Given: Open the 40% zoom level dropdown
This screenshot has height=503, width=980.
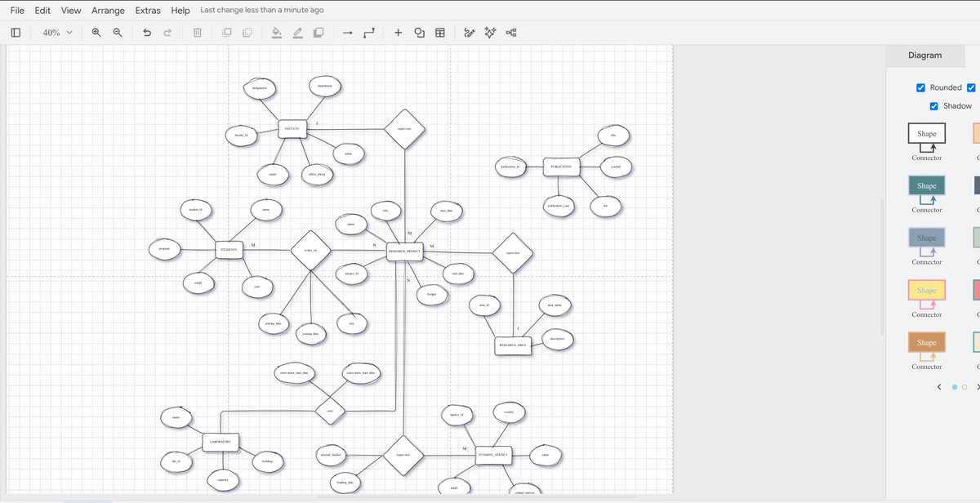Looking at the screenshot, I should tap(57, 33).
